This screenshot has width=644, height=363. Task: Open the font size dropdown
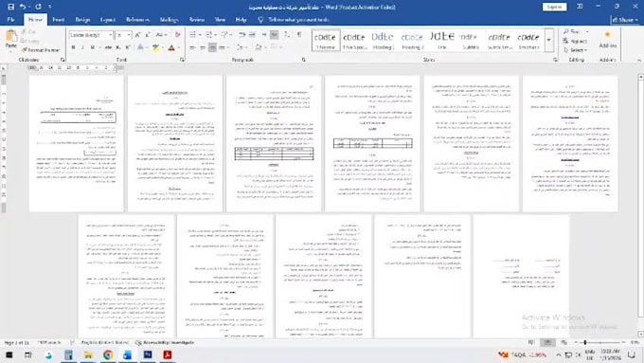(x=129, y=35)
